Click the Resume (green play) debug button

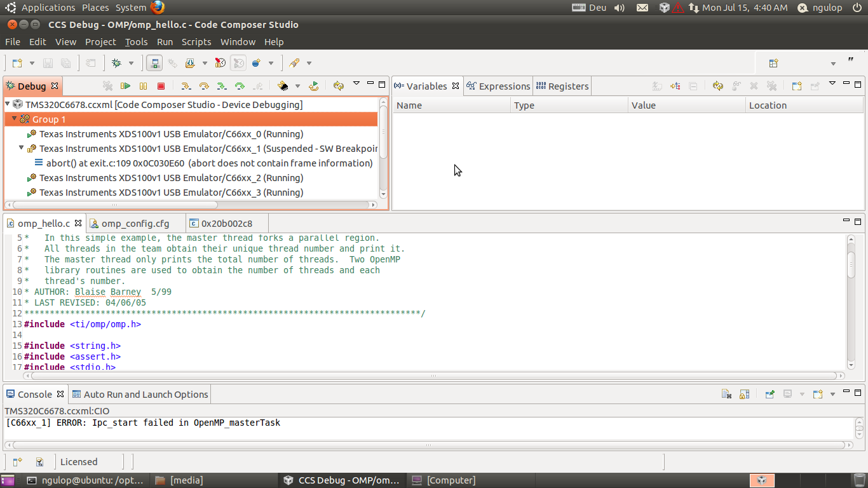(x=126, y=86)
